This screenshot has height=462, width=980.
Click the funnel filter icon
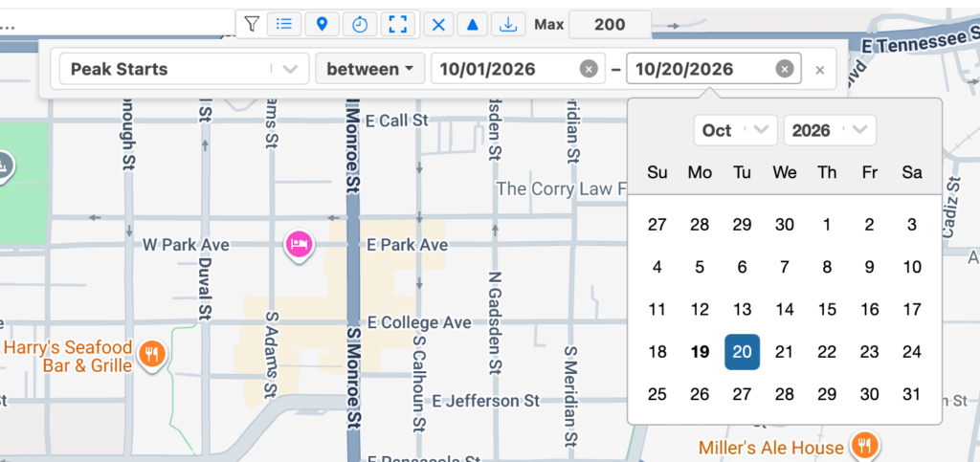click(252, 24)
